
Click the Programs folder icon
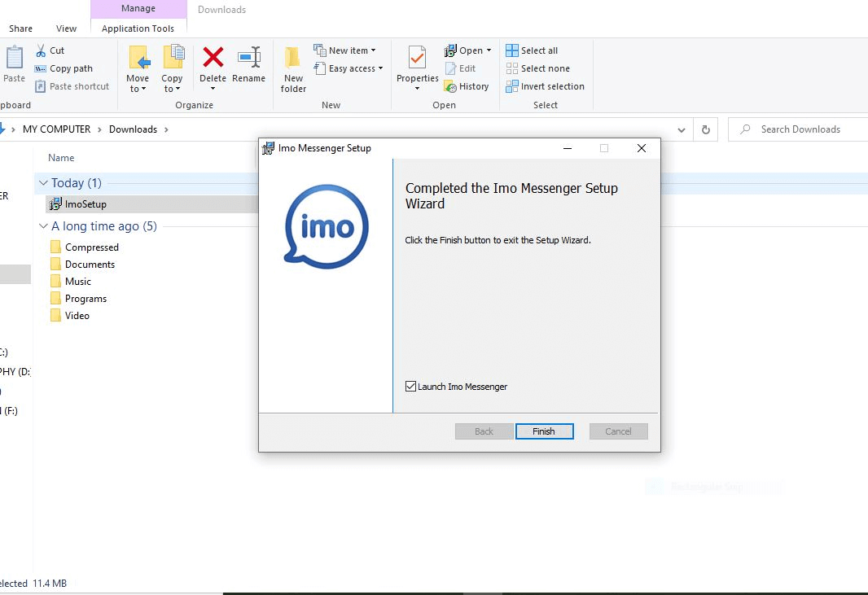[55, 299]
